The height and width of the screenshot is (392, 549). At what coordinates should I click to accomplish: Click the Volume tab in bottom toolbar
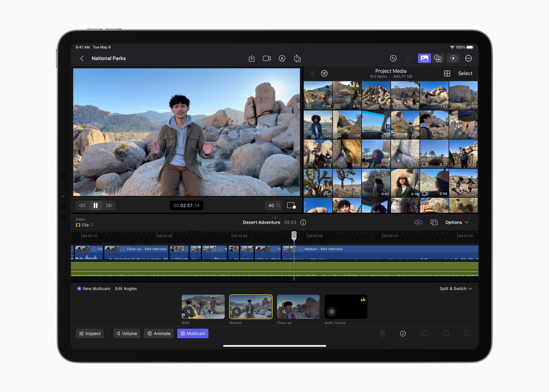[127, 334]
